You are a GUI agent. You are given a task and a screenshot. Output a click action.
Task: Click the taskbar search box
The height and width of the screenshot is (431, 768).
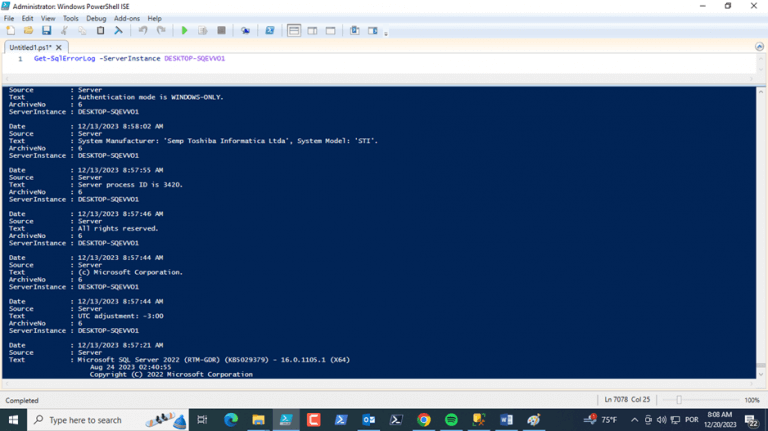108,420
